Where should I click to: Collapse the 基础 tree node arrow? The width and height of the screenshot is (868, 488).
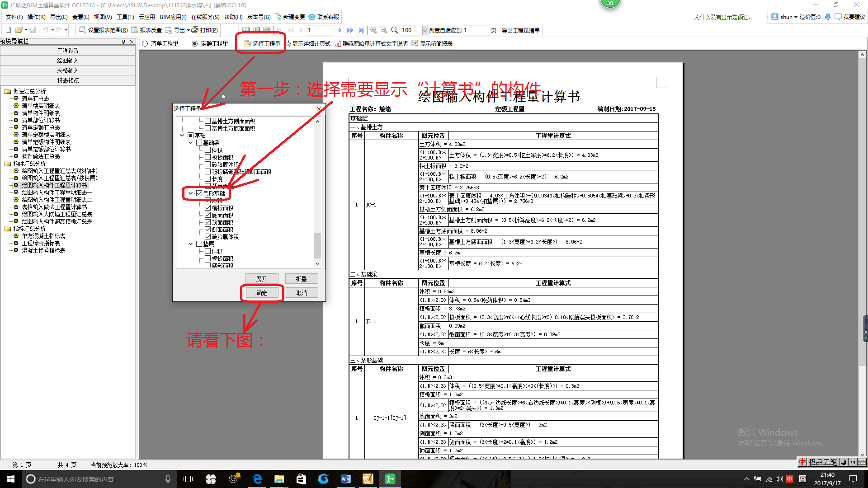click(182, 136)
